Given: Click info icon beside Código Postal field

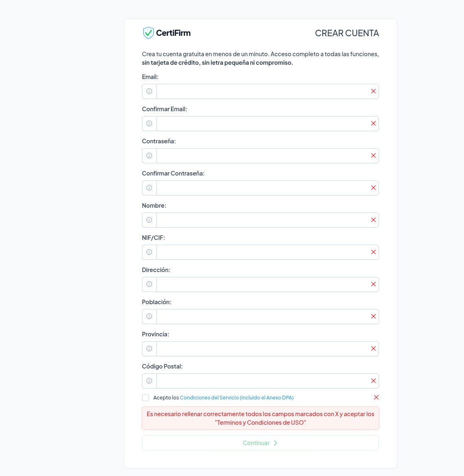Looking at the screenshot, I should coord(149,381).
